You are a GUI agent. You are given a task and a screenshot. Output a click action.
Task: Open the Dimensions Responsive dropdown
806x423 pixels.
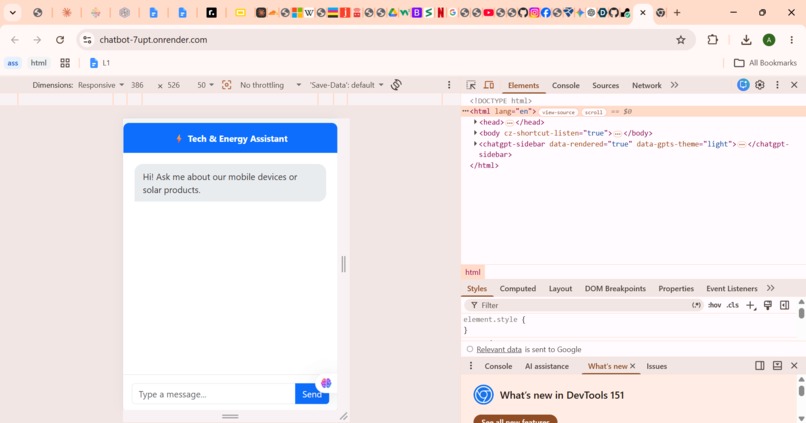101,85
